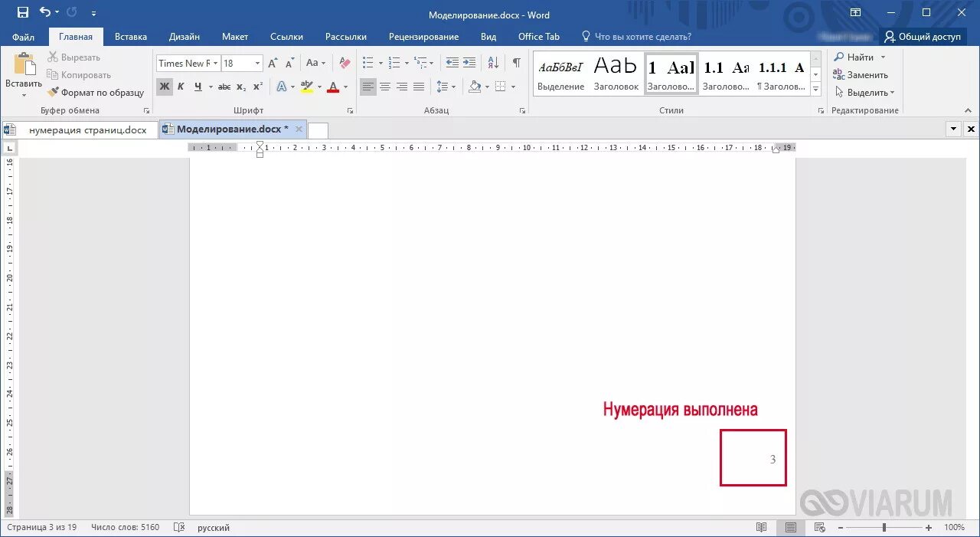Click the Save icon in the title bar

pos(23,12)
